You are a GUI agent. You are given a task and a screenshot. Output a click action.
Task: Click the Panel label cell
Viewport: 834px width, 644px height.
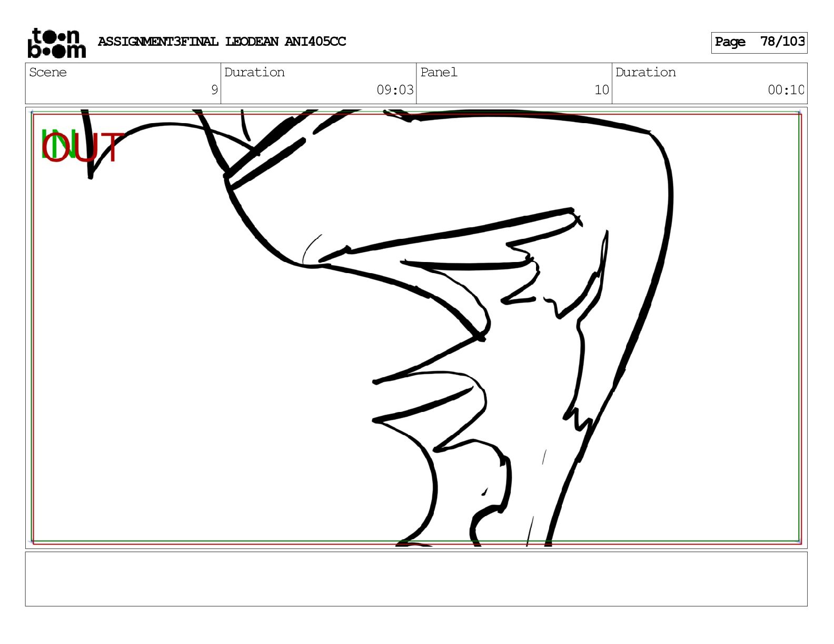[x=514, y=83]
